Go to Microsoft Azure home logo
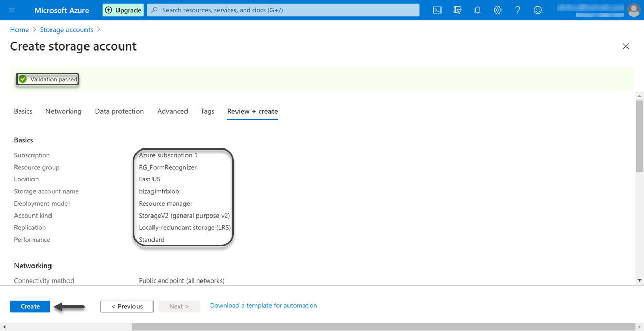The height and width of the screenshot is (331, 644). tap(61, 10)
